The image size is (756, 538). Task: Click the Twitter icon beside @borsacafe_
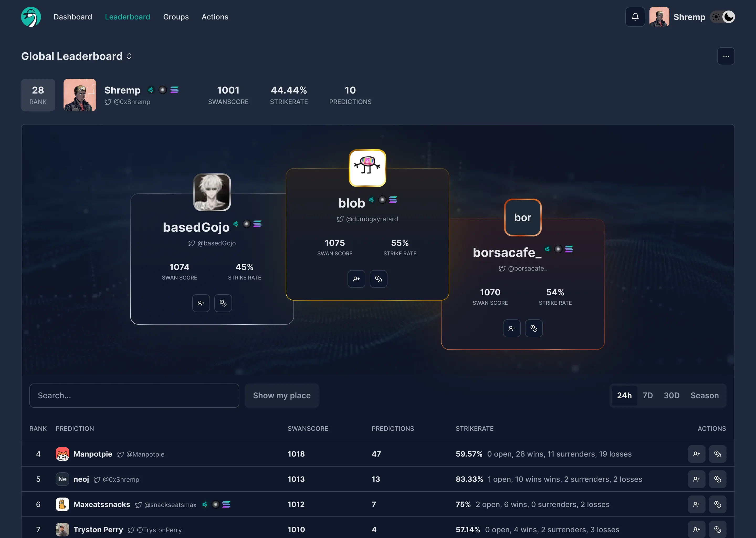(x=502, y=269)
